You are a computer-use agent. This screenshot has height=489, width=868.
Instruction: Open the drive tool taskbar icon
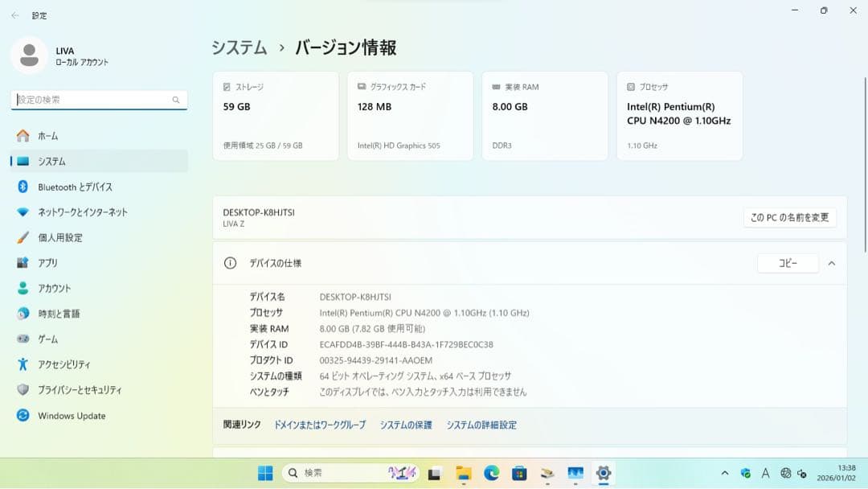pos(547,473)
